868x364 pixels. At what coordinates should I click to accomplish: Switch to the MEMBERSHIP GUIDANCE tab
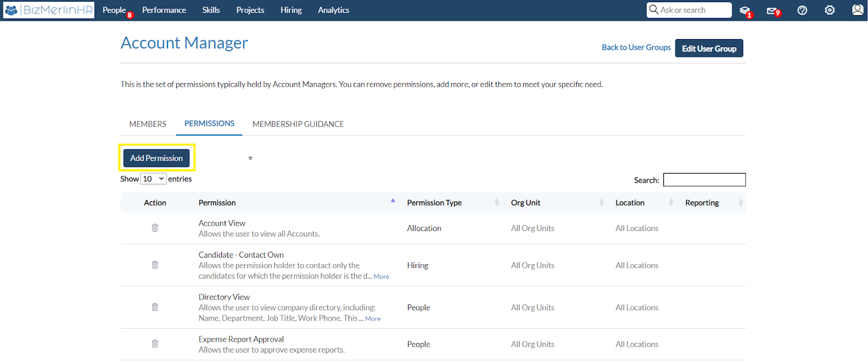(x=298, y=124)
